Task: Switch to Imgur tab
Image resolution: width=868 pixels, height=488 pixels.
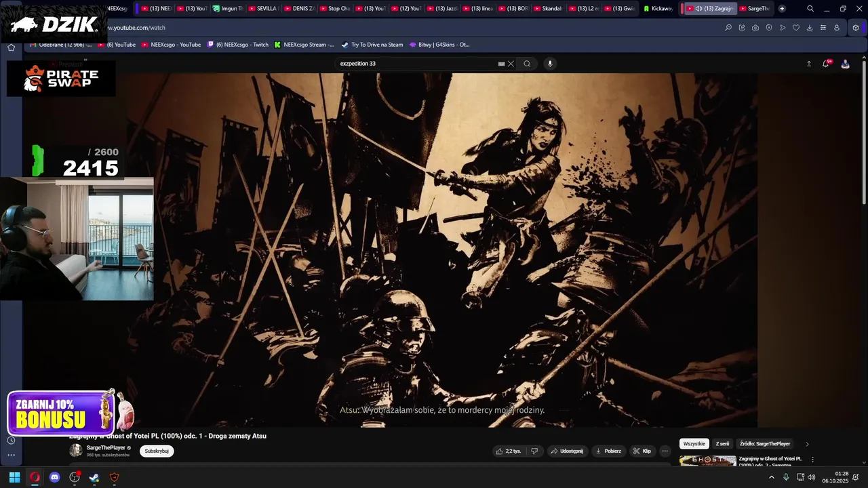Action: [x=226, y=9]
